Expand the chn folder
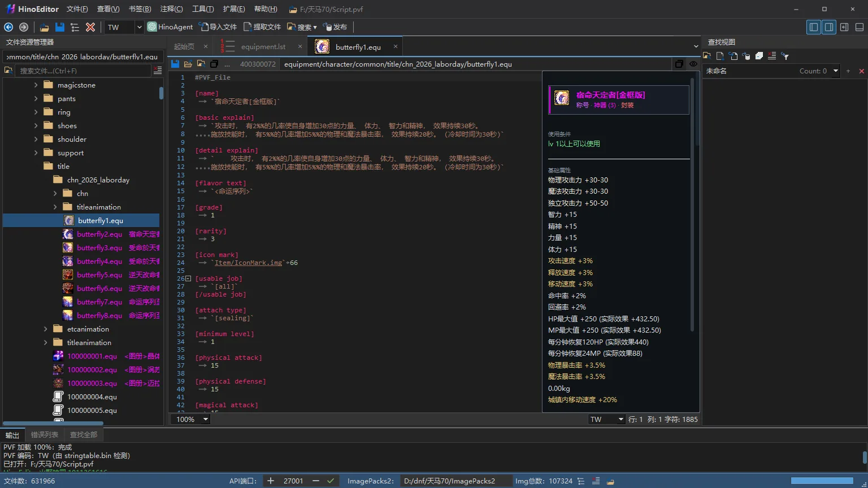The image size is (868, 488). pos(55,193)
